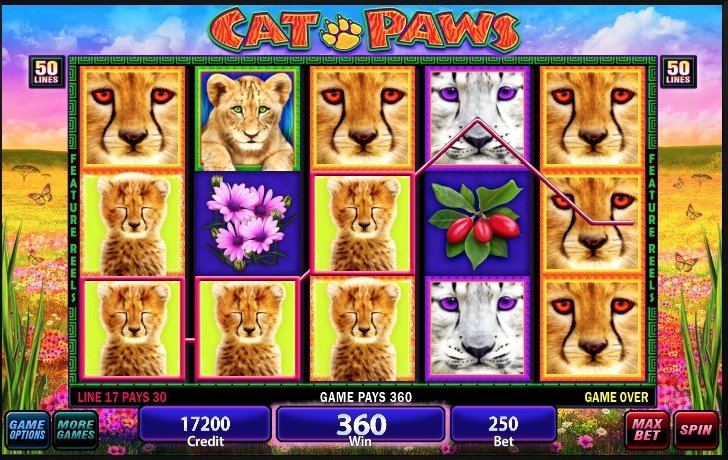Click the sleeping cub in bottom-left reel

click(x=132, y=329)
